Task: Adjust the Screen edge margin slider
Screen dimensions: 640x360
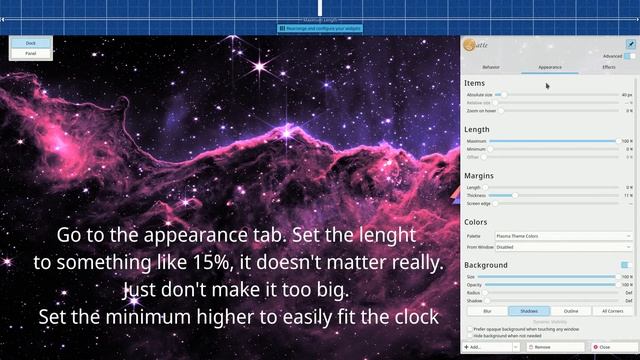Action: coord(556,203)
